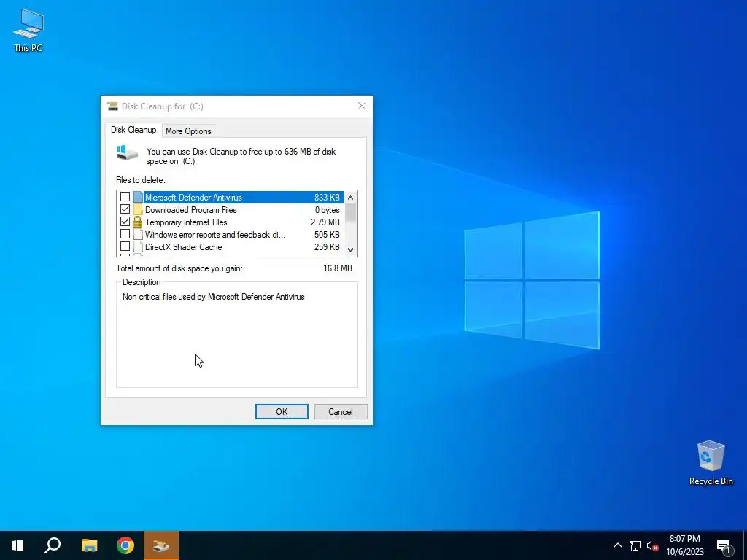Click the file list scrollbar thumb
This screenshot has width=747, height=560.
[351, 213]
